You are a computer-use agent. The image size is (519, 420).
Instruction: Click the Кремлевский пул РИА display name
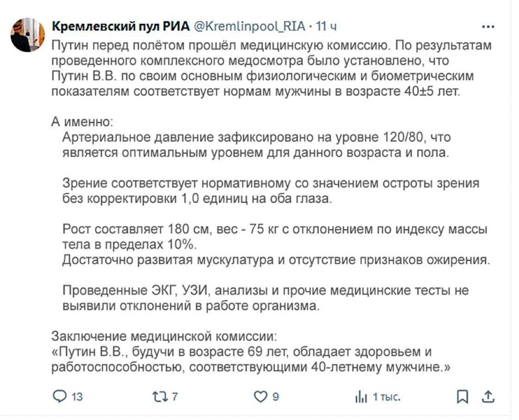point(120,26)
